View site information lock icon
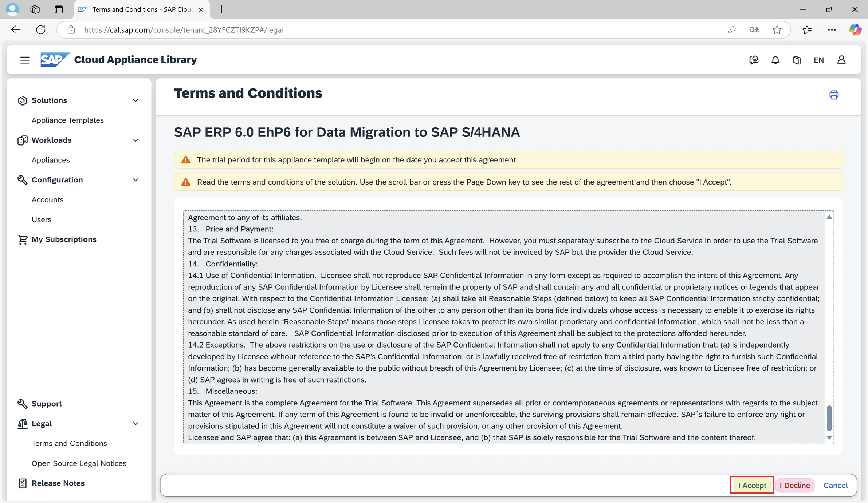The width and height of the screenshot is (868, 503). [71, 30]
